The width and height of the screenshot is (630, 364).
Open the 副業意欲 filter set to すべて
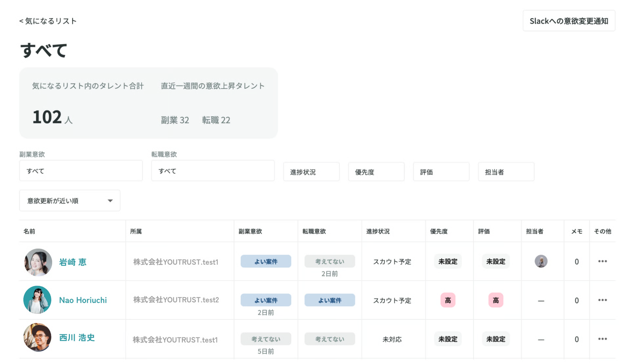[81, 171]
